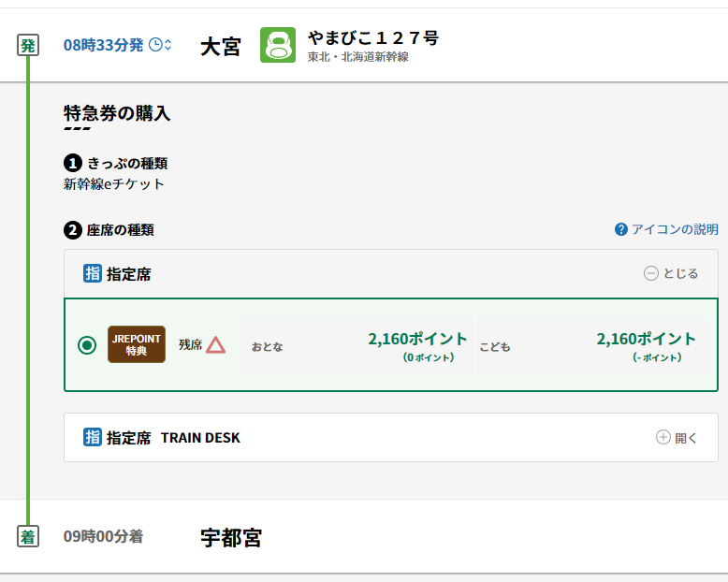
Task: Click the 大宮 station name
Action: click(x=221, y=47)
